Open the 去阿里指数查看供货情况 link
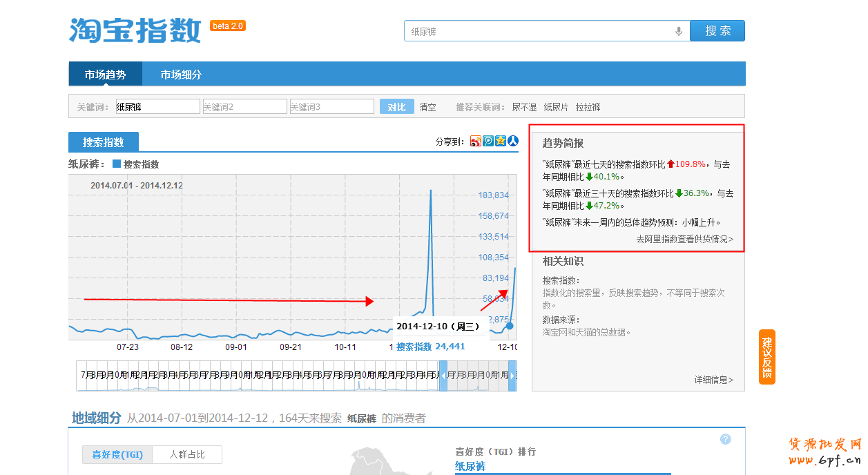The height and width of the screenshot is (475, 868). (x=684, y=239)
